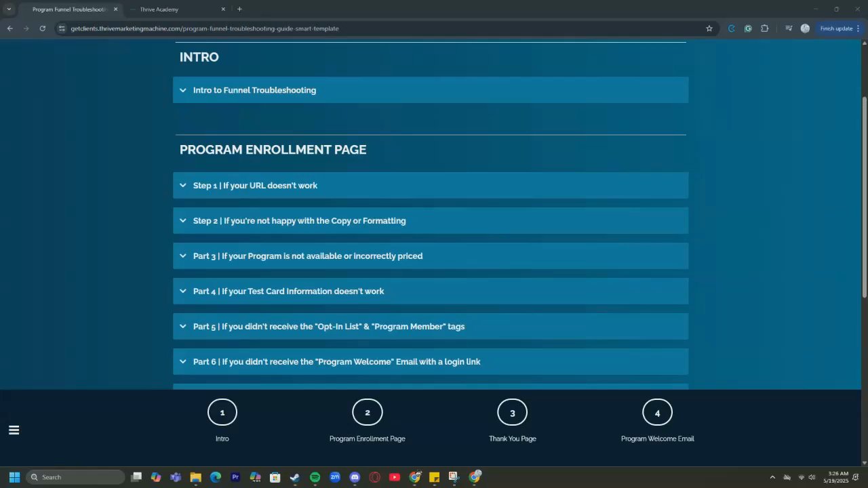Screen dimensions: 868x488
Task: View site information icon in address bar
Action: coord(62,28)
